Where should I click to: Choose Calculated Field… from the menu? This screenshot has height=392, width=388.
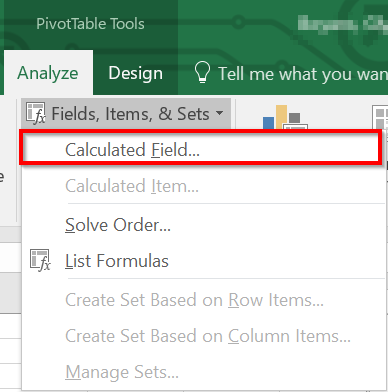200,149
